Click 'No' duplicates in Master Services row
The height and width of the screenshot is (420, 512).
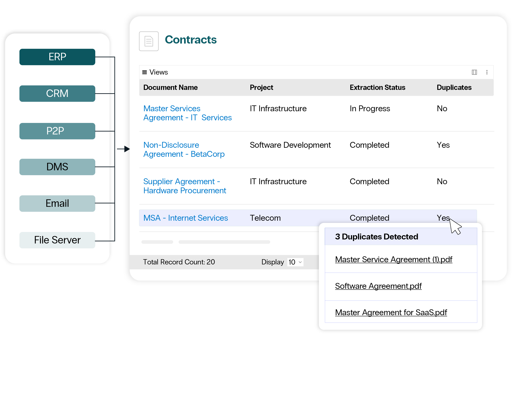click(x=442, y=108)
